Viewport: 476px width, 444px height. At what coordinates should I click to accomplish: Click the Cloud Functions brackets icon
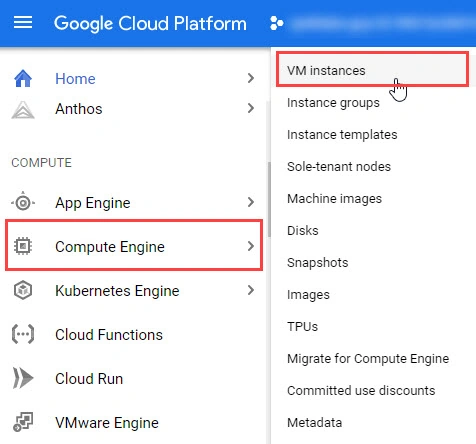23,334
